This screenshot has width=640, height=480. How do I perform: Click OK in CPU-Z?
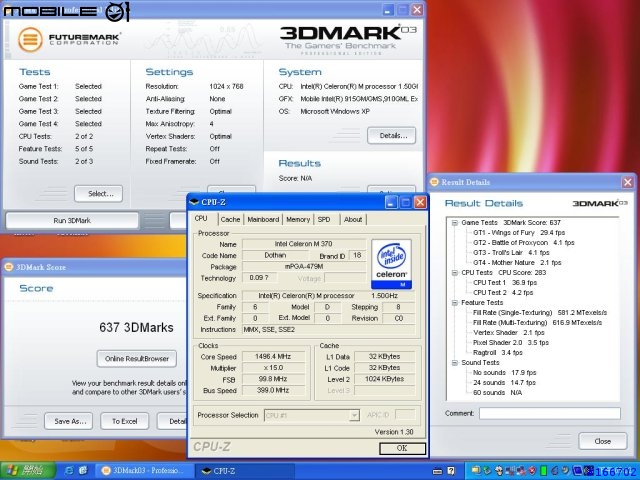click(402, 448)
